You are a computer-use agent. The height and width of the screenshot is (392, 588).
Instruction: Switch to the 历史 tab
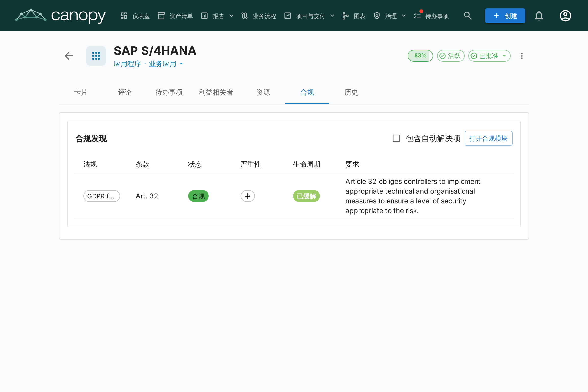pos(351,92)
